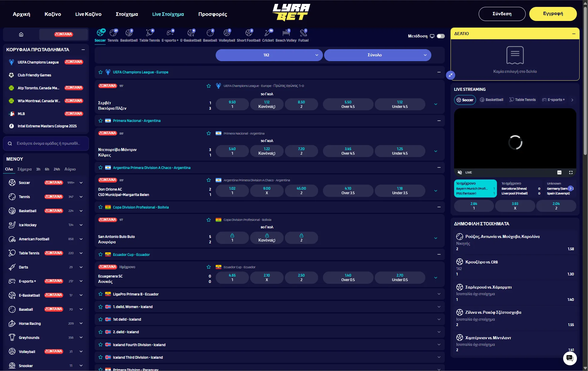Open the Σύνολο market dropdown

coord(377,55)
